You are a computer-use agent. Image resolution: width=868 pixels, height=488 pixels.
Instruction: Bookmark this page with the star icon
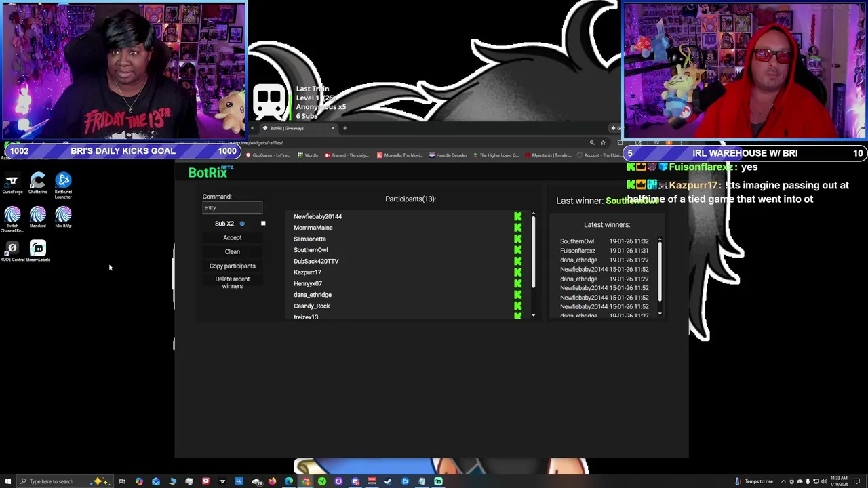coord(603,143)
